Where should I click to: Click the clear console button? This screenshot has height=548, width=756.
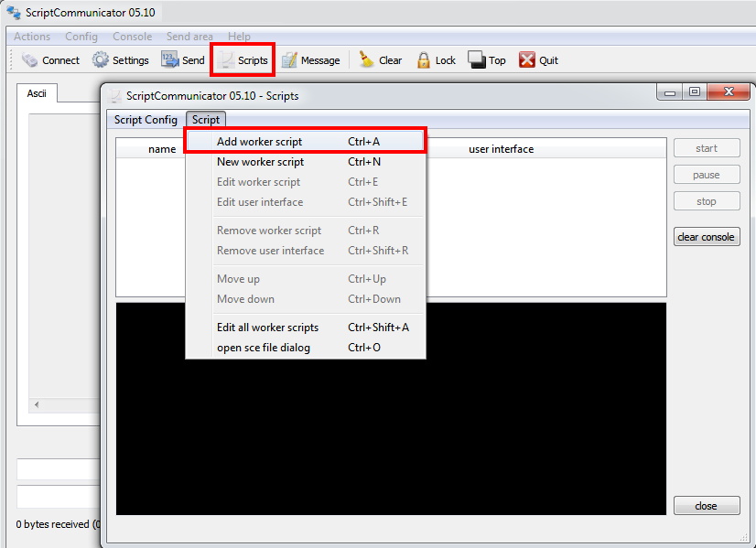pyautogui.click(x=707, y=237)
